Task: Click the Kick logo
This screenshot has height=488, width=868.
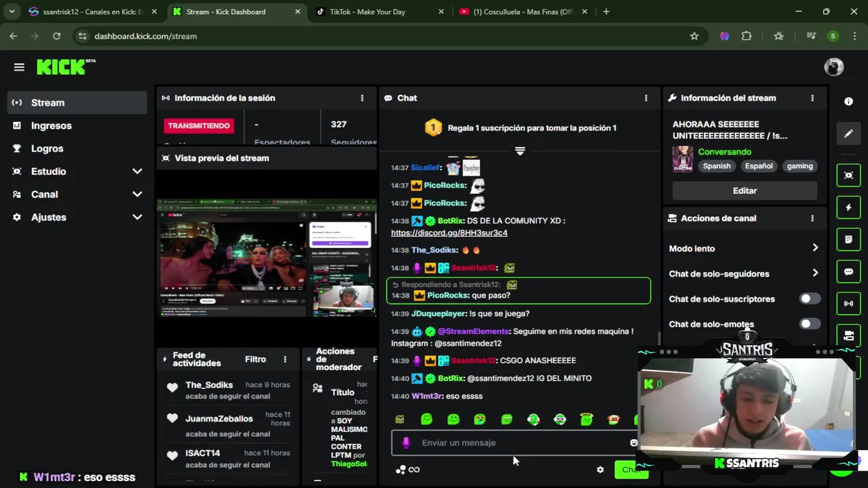Action: pyautogui.click(x=65, y=66)
